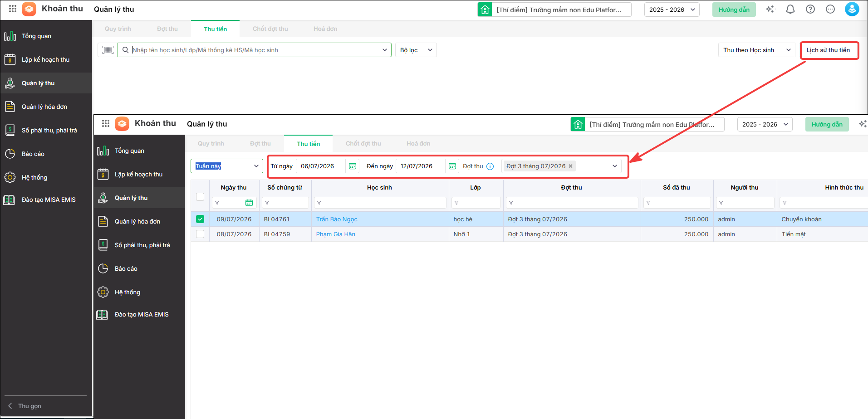
Task: Click Hướng dẫn button in the upper window
Action: (x=734, y=10)
